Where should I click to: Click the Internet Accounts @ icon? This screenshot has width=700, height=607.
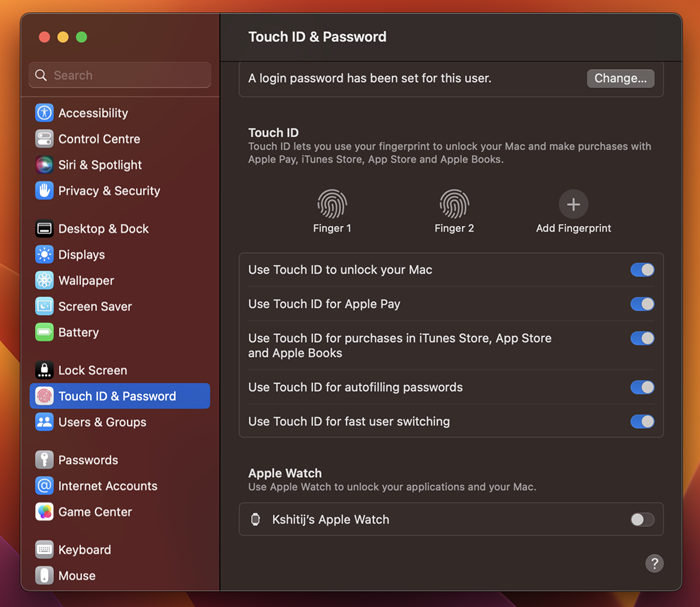click(44, 486)
